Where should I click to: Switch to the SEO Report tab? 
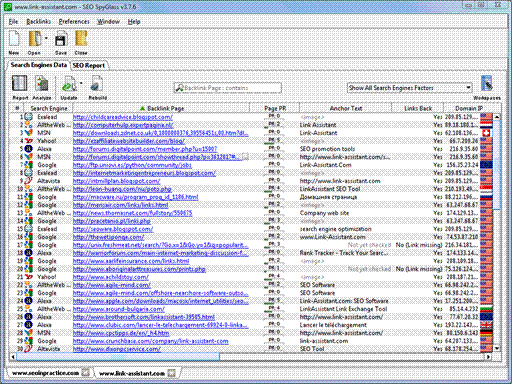[x=89, y=66]
